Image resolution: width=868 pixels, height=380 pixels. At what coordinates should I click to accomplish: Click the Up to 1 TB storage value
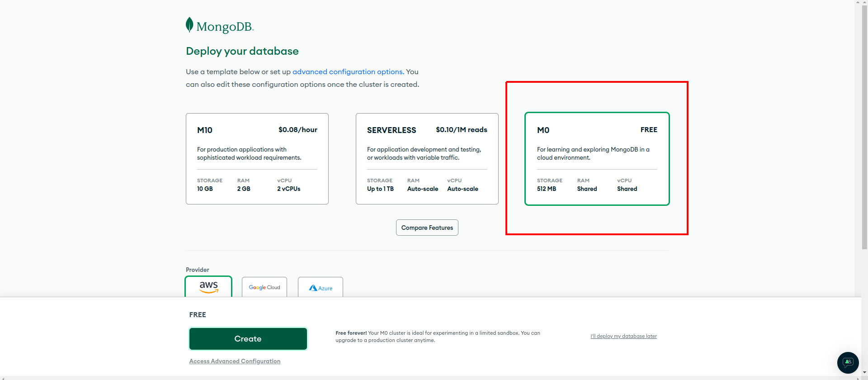380,189
